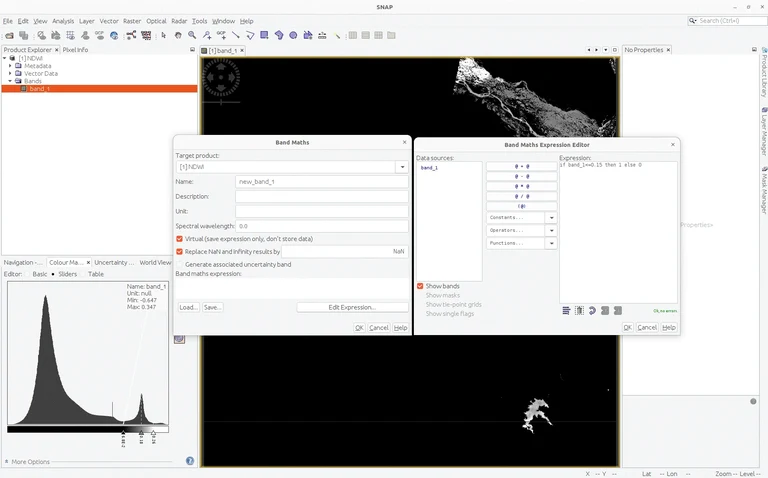Insert the '@ + @' addition operator
The image size is (768, 478).
tap(521, 166)
